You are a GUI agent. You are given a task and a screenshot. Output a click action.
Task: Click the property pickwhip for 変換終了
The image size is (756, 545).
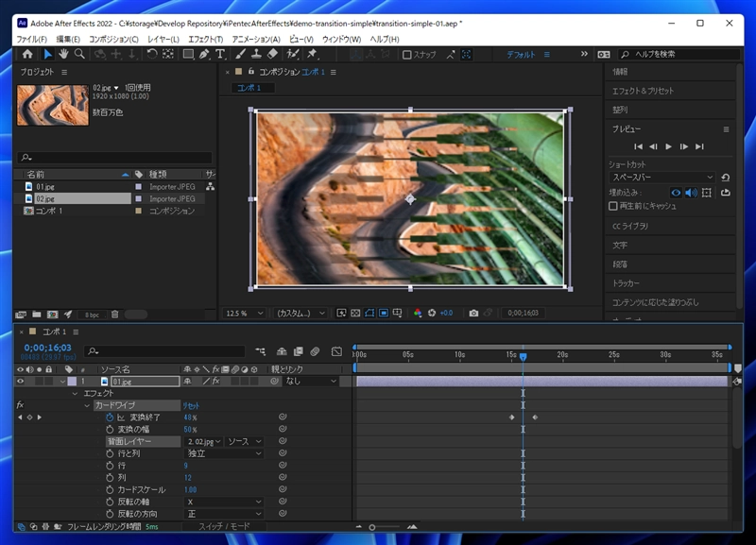tap(283, 417)
